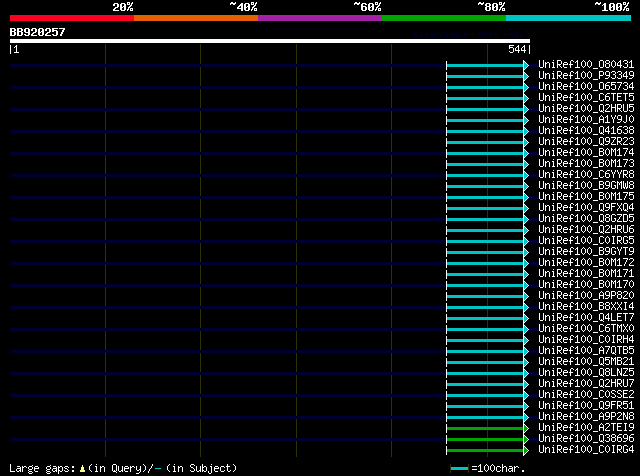
Task: Open hit UniRef100_C6TET5 label
Action: point(586,98)
